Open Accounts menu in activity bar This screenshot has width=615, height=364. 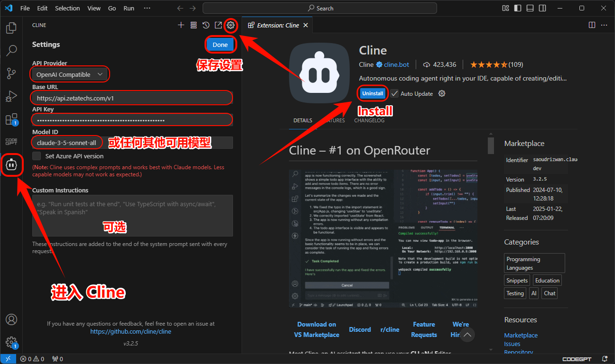pyautogui.click(x=11, y=319)
